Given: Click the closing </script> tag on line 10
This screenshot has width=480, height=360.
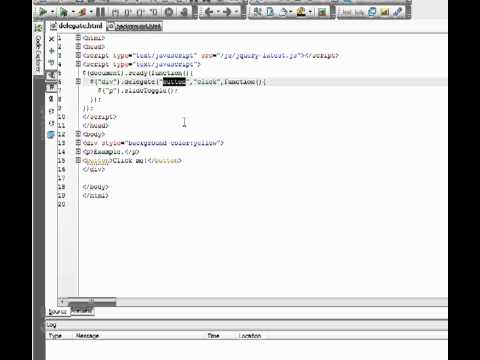Looking at the screenshot, I should [x=99, y=117].
